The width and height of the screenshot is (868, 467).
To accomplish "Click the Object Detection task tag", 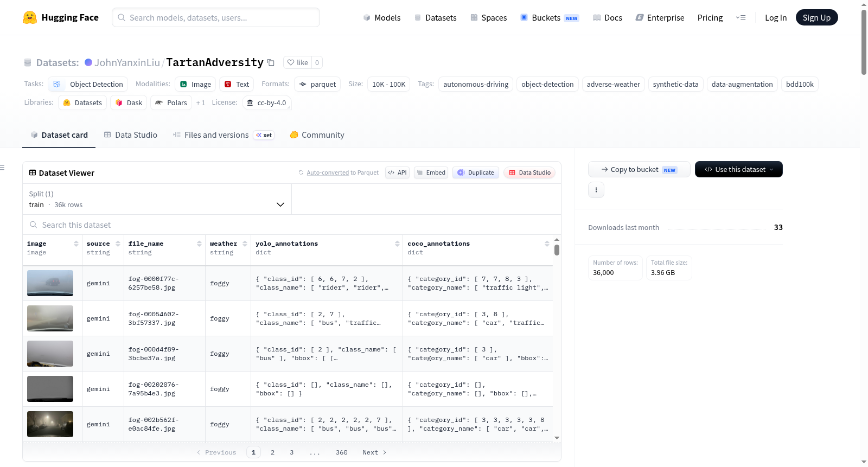I will click(x=88, y=84).
